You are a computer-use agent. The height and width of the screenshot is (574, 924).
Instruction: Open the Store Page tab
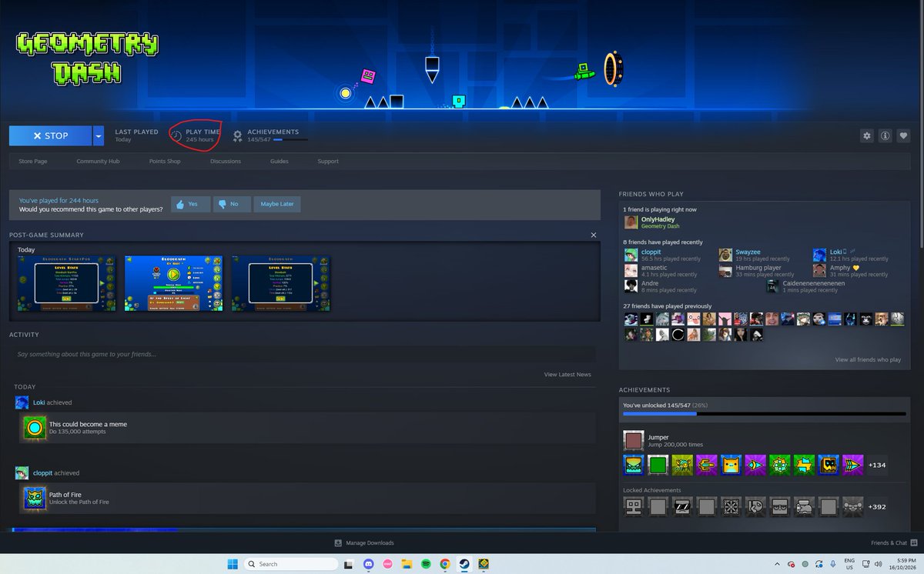[x=33, y=162]
